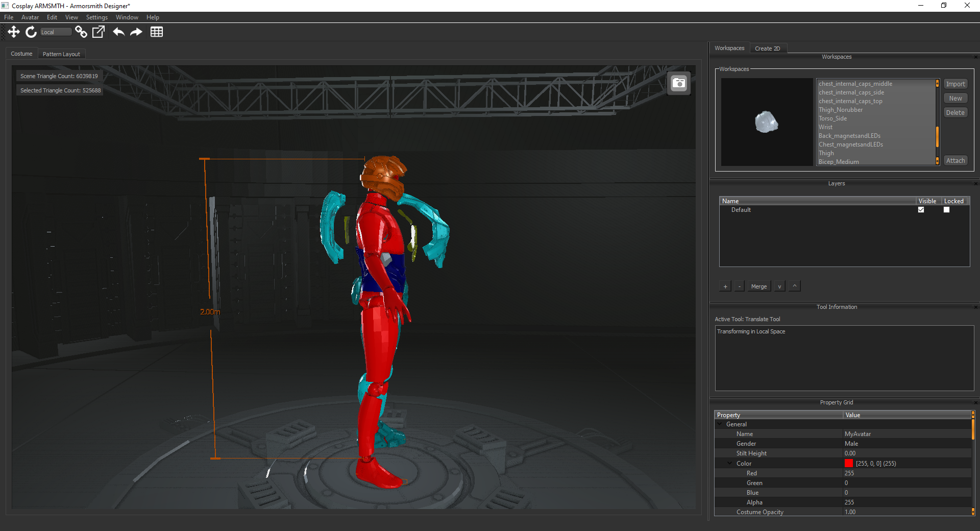The image size is (980, 531).
Task: Select Torso_Side in the workspaces list
Action: pyautogui.click(x=832, y=118)
